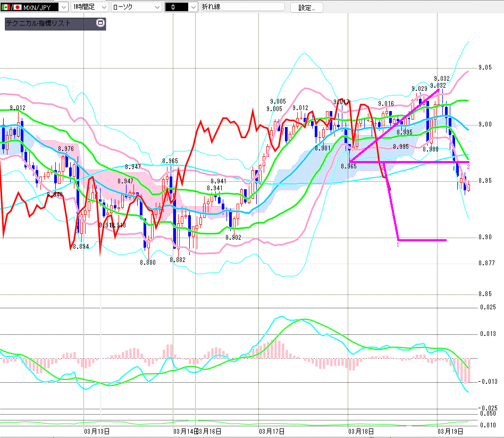Click the 8.880 low price label

148,262
